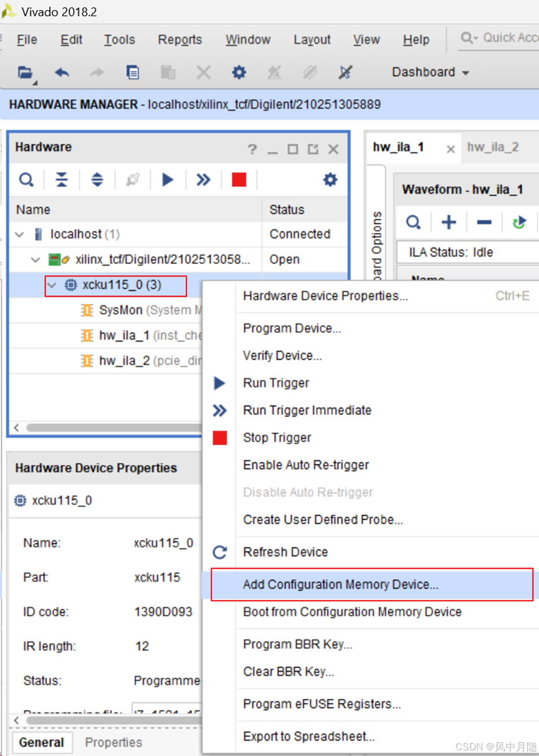539x756 pixels.
Task: Stop trigger using red square in Hardware toolbar
Action: pos(239,180)
